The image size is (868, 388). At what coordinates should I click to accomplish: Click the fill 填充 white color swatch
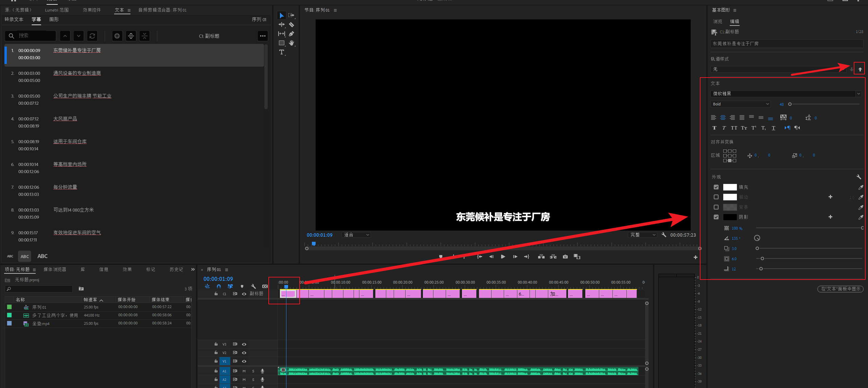pos(729,187)
